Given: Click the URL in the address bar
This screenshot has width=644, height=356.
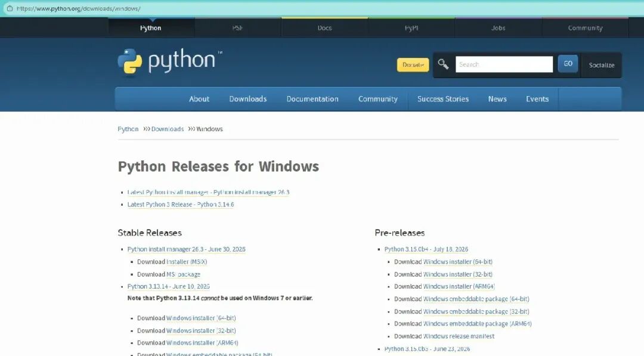Looking at the screenshot, I should [x=79, y=8].
